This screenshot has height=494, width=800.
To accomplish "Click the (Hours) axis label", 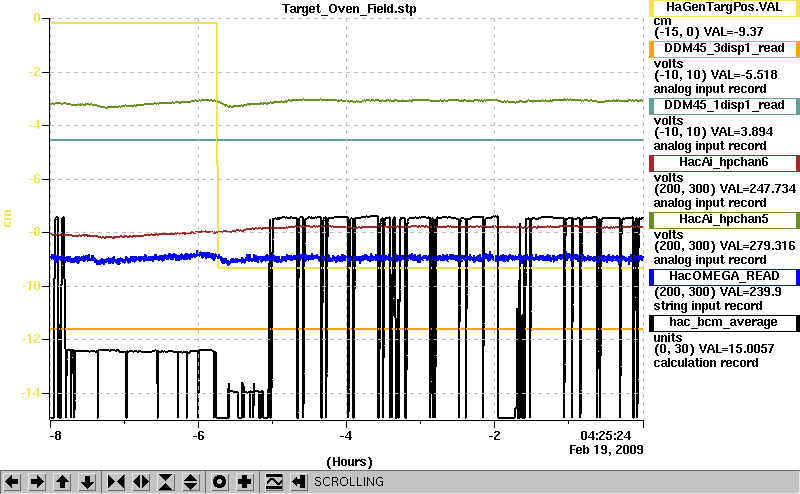I will (x=349, y=462).
